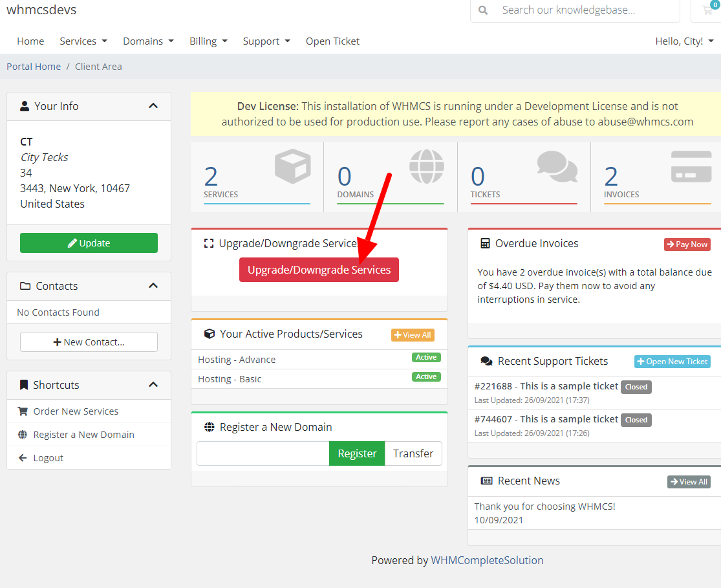Collapse the Contacts panel chevron
This screenshot has height=588, width=721.
point(154,286)
